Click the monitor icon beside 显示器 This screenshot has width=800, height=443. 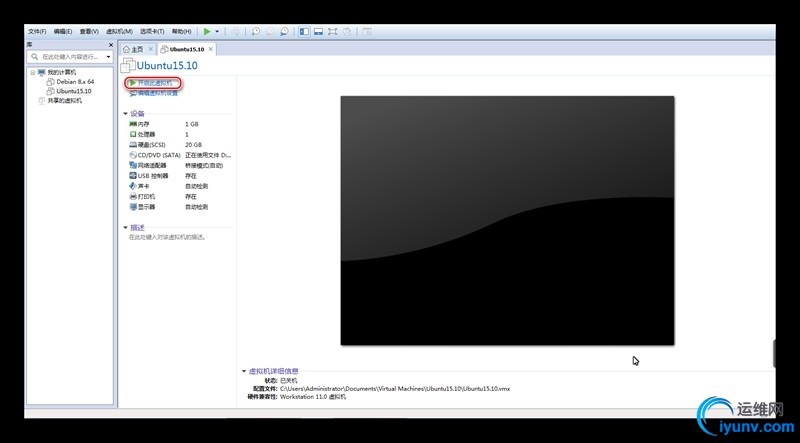tap(133, 207)
